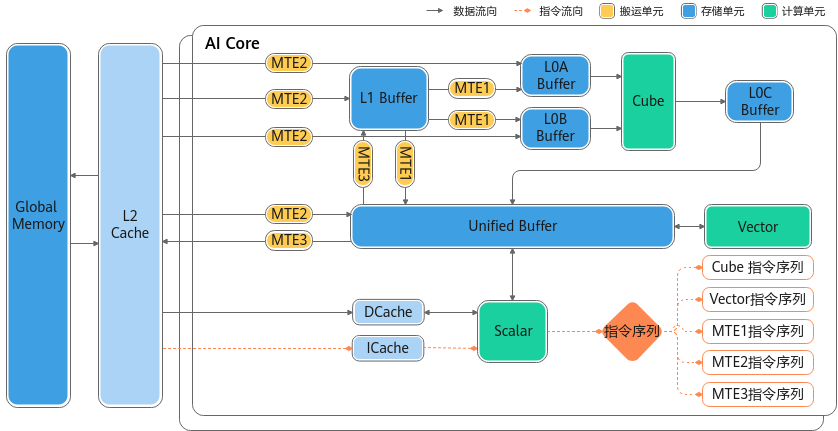The width and height of the screenshot is (838, 431).
Task: Select the L0A Buffer box
Action: (555, 75)
